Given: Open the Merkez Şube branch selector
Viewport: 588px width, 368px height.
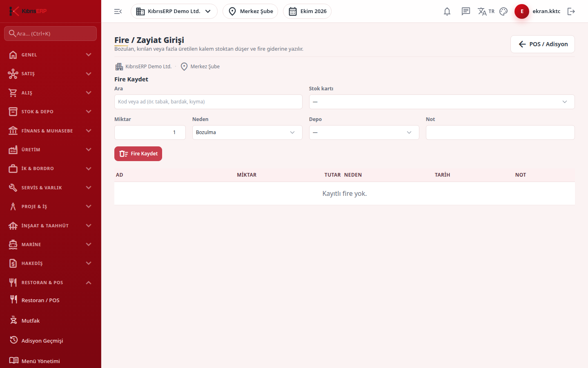Looking at the screenshot, I should tap(250, 11).
